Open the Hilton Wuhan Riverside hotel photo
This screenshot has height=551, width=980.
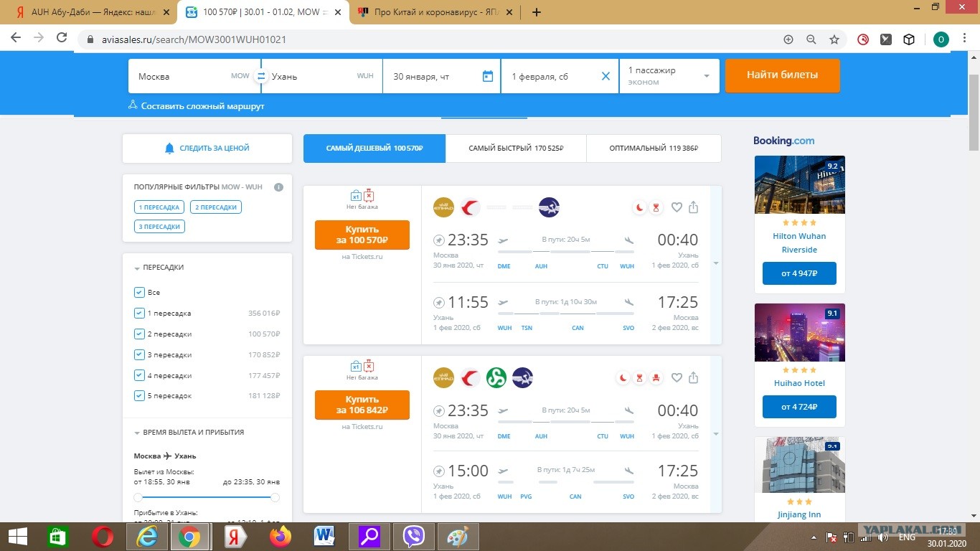(x=800, y=184)
